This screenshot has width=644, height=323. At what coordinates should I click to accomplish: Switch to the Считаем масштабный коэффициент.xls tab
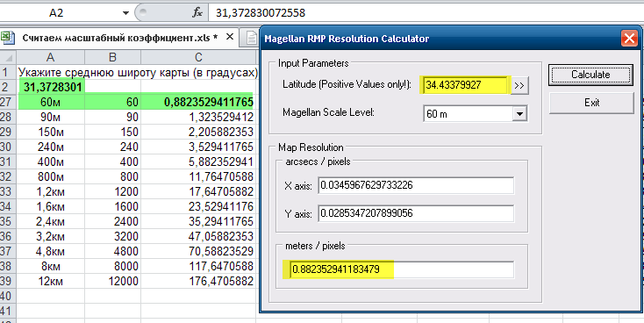click(120, 39)
